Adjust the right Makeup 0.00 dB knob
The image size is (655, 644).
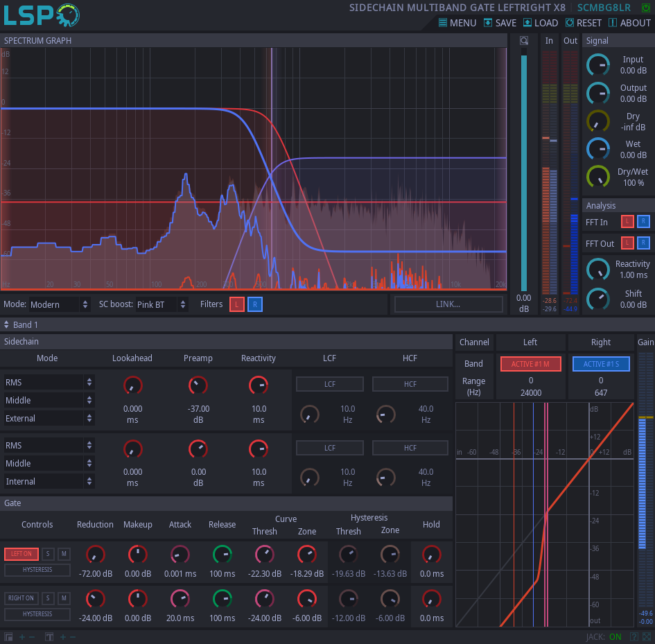[x=137, y=599]
